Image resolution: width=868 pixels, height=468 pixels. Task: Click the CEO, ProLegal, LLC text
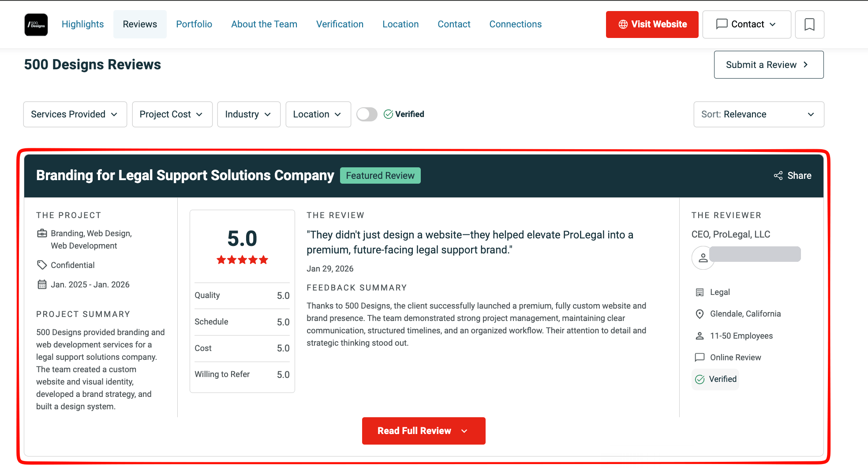click(731, 234)
